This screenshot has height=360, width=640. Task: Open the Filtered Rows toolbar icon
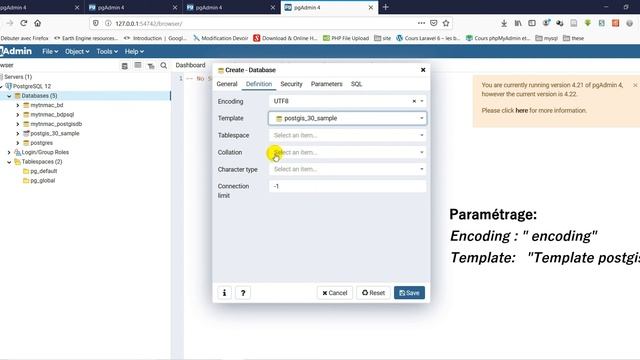(x=151, y=66)
